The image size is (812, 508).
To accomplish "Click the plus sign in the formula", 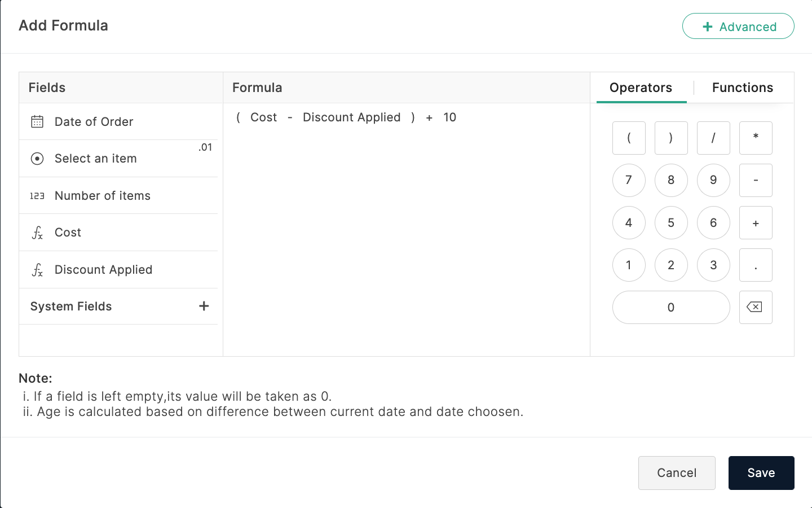I will point(429,118).
